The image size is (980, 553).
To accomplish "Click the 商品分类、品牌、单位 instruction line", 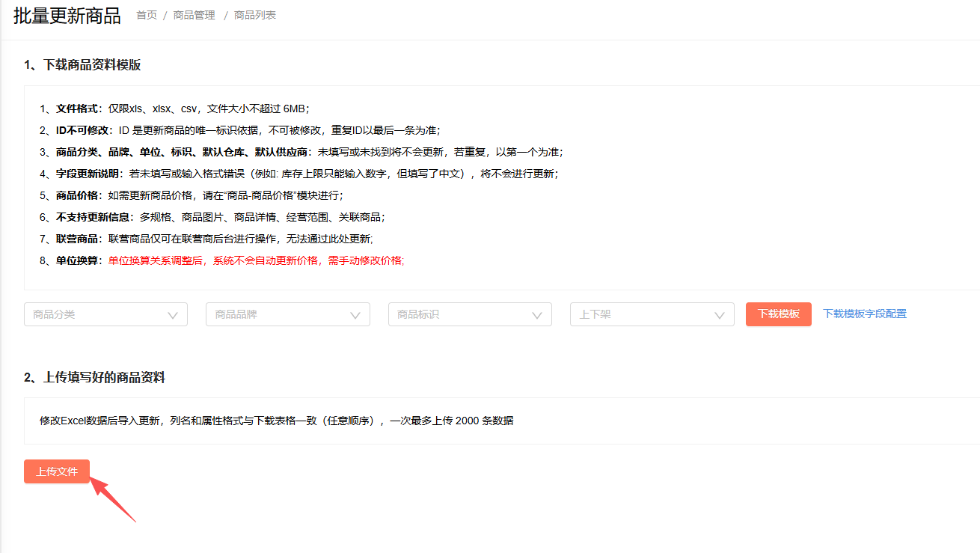I will (x=301, y=152).
